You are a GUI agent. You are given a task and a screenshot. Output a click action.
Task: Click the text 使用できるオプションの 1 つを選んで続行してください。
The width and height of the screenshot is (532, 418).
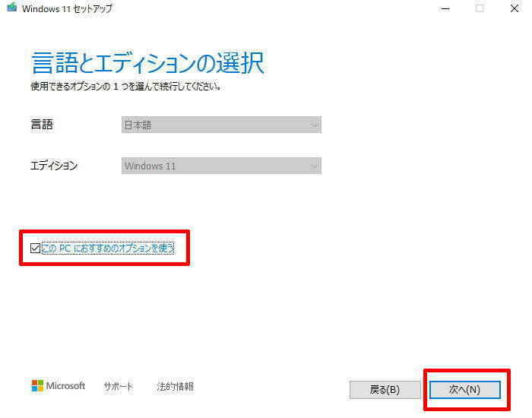[126, 87]
